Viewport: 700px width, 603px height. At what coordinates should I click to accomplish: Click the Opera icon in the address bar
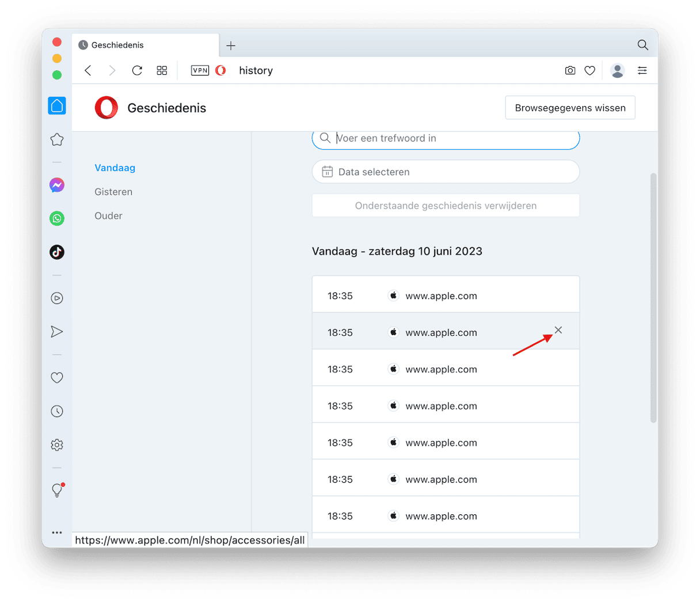(220, 70)
